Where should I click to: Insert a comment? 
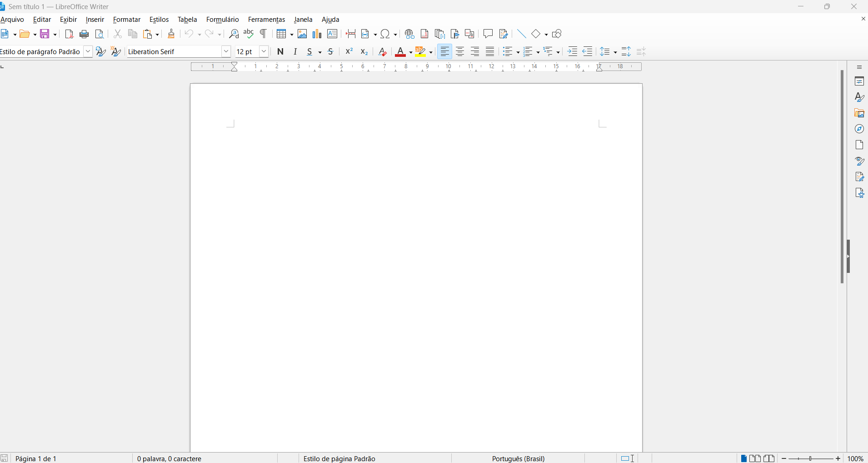[488, 34]
